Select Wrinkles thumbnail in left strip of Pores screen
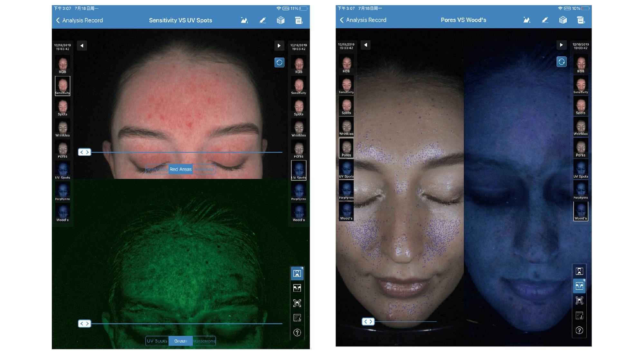644x354 pixels. (346, 127)
